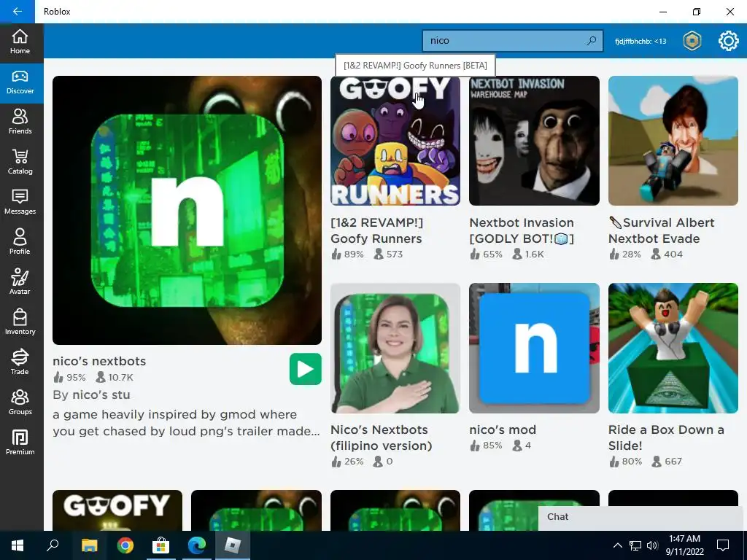Open the Avatar editor
This screenshot has height=560, width=747.
point(20,283)
